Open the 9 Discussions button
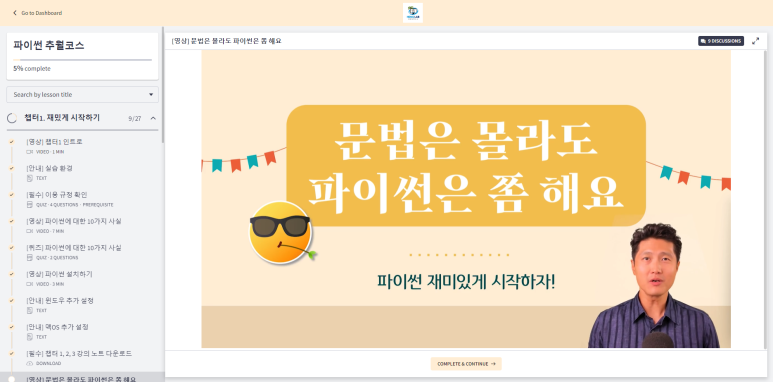This screenshot has width=773, height=382. (x=721, y=41)
